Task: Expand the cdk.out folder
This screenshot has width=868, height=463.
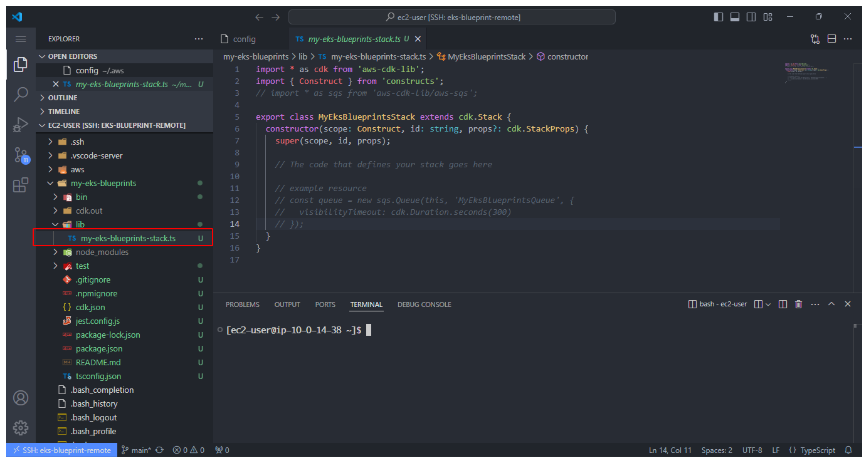Action: point(124,211)
